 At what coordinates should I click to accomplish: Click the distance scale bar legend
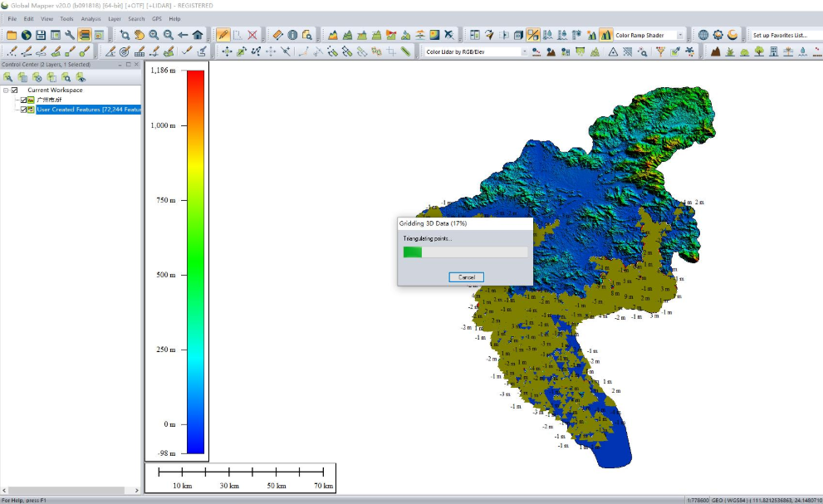240,477
